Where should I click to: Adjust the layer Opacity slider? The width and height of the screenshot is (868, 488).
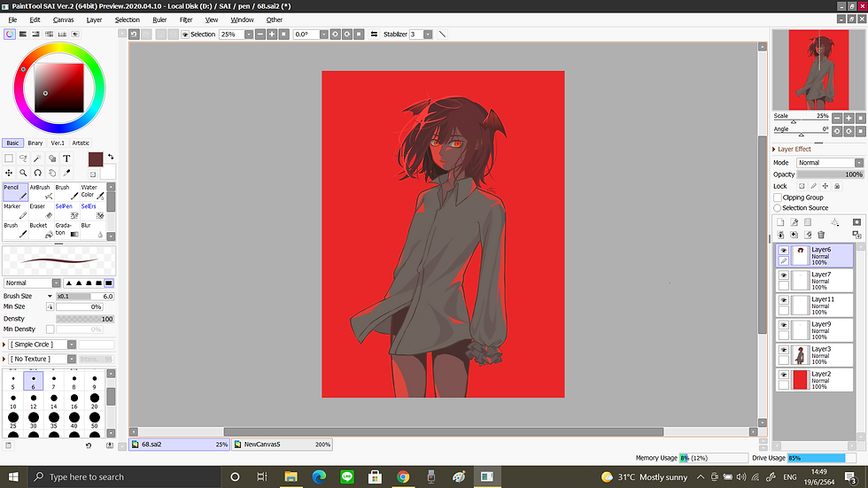(x=831, y=174)
